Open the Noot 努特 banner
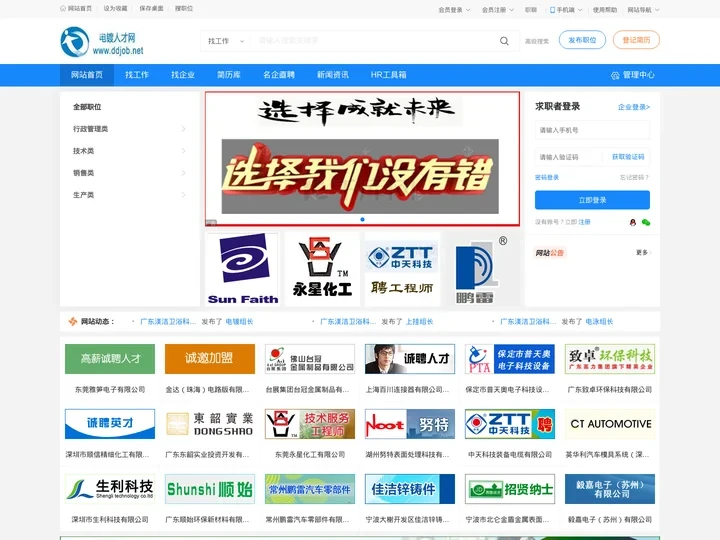 click(410, 424)
